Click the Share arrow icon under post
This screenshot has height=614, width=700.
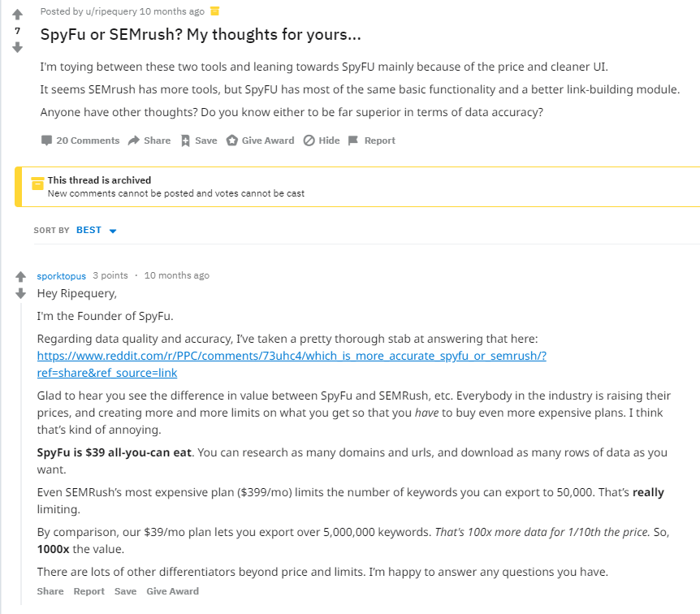134,141
